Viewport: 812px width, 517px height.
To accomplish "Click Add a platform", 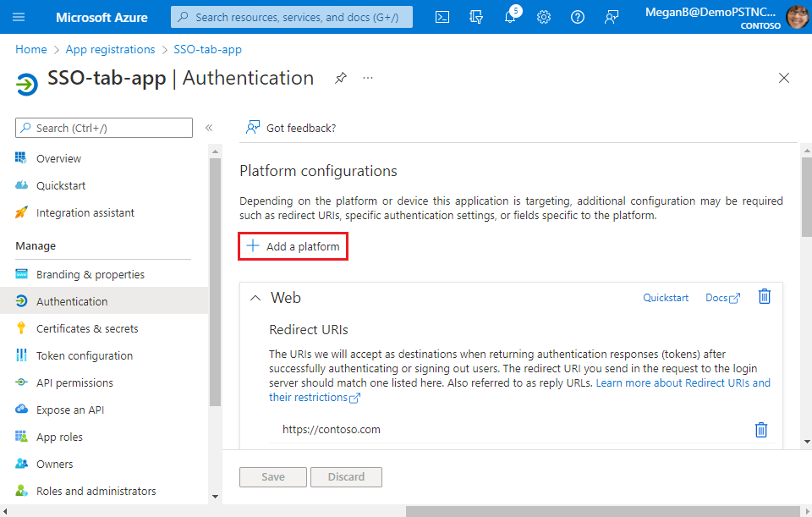I will tap(293, 245).
